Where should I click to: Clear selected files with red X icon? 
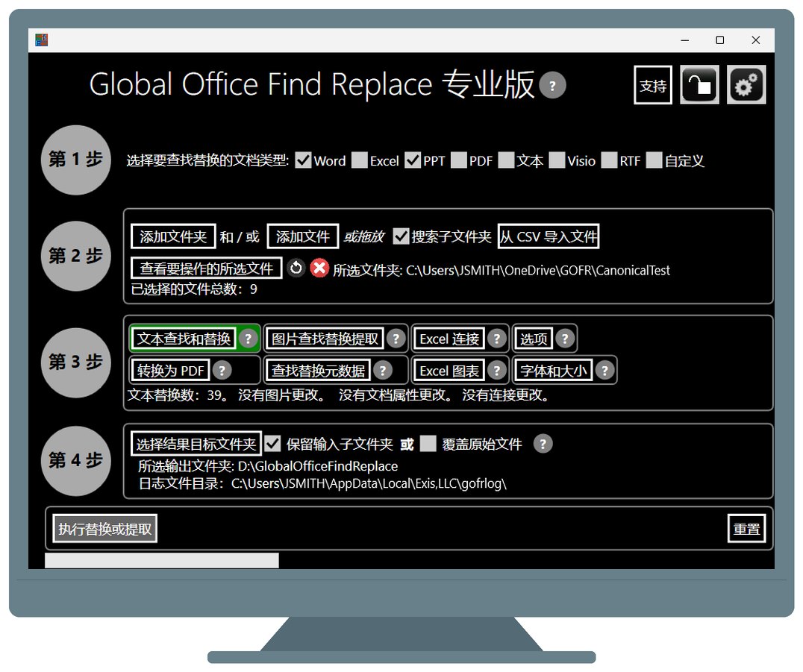[319, 268]
